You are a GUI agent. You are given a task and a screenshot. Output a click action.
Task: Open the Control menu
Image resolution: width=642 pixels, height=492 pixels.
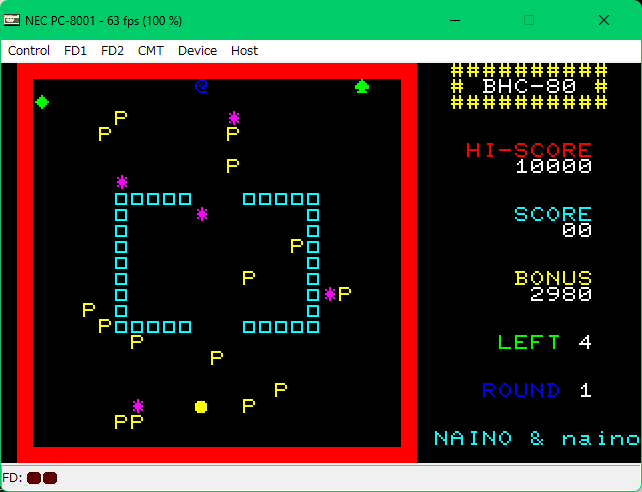tap(29, 50)
